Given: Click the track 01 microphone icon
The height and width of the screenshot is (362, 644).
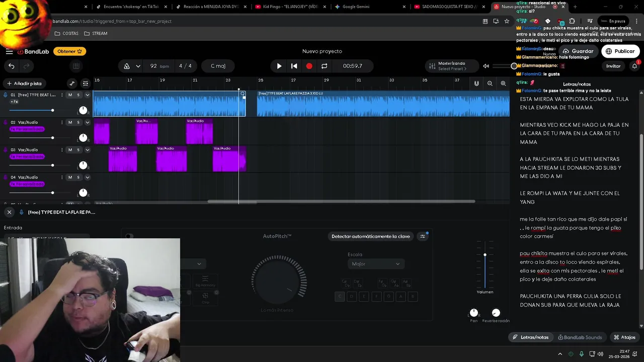Looking at the screenshot, I should coord(6,95).
